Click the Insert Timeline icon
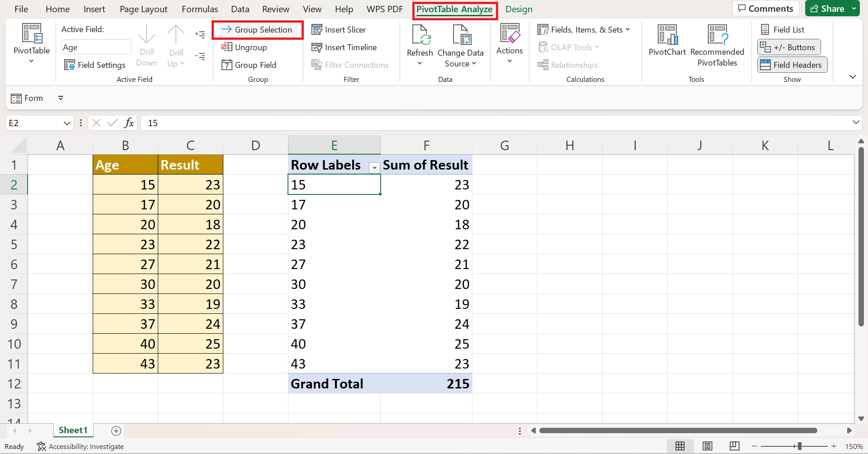The image size is (868, 454). (317, 47)
